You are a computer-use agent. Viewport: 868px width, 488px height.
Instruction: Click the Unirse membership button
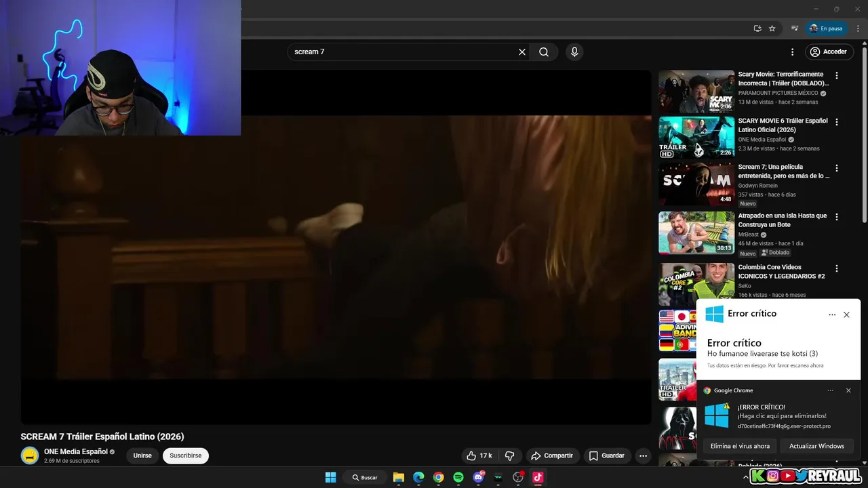coord(142,455)
